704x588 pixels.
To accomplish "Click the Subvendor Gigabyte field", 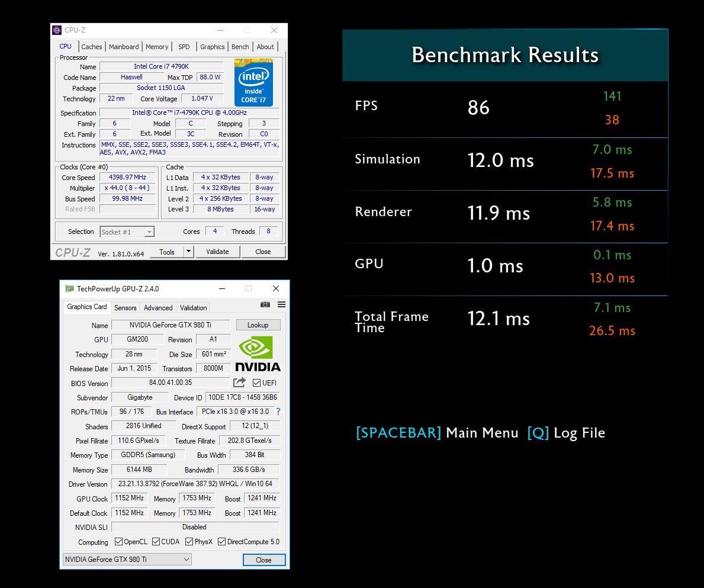I will pos(140,397).
